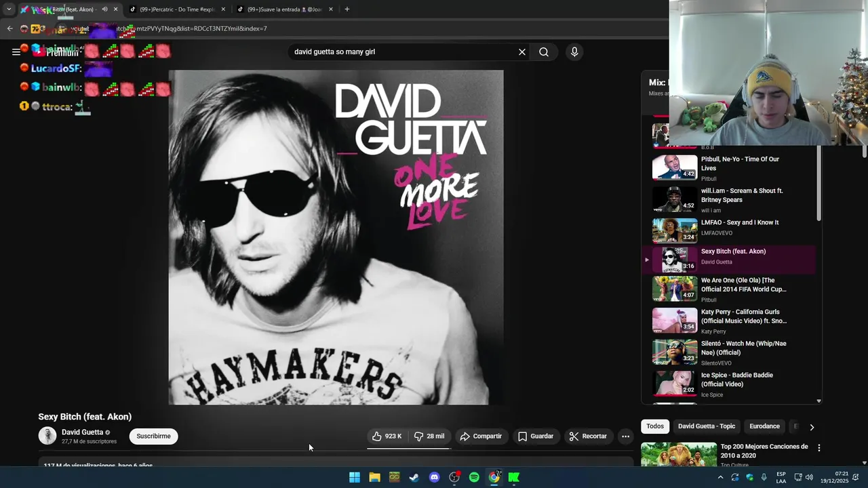This screenshot has width=868, height=488.
Task: Open the Top 200 Mejores Canciones thumbnail
Action: (679, 454)
